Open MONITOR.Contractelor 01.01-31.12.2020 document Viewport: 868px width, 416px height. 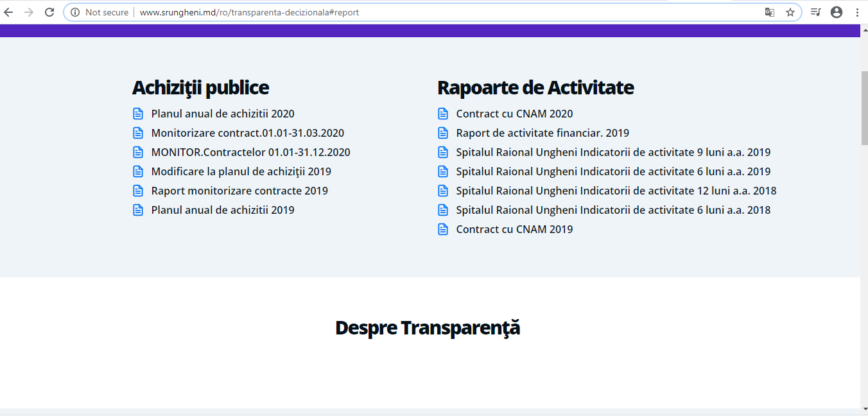250,152
